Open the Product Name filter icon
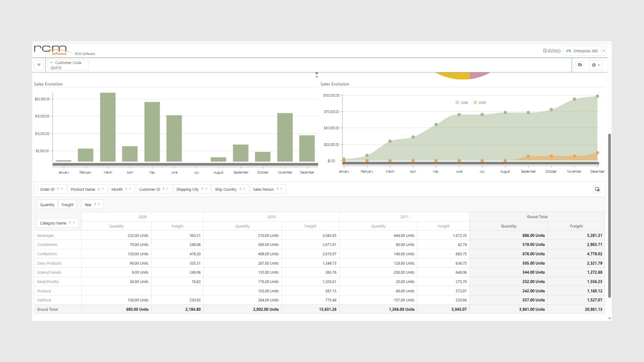Screen dimensions: 644x362 coord(103,189)
